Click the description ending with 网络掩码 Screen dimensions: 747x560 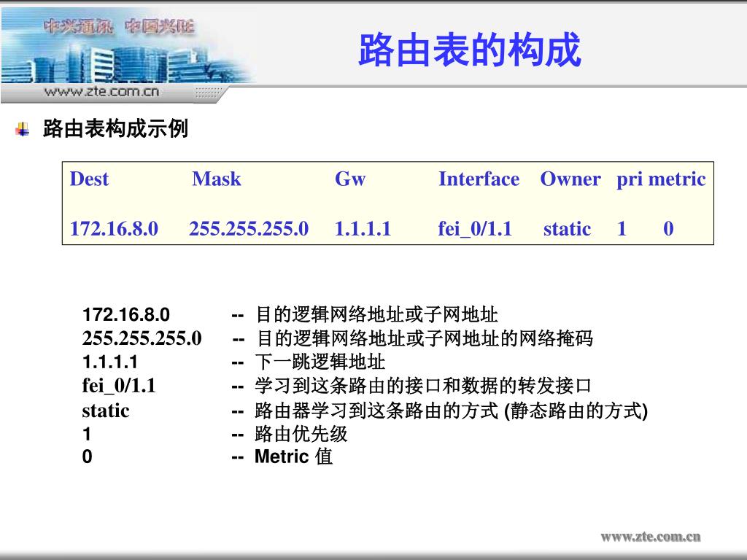pos(425,338)
